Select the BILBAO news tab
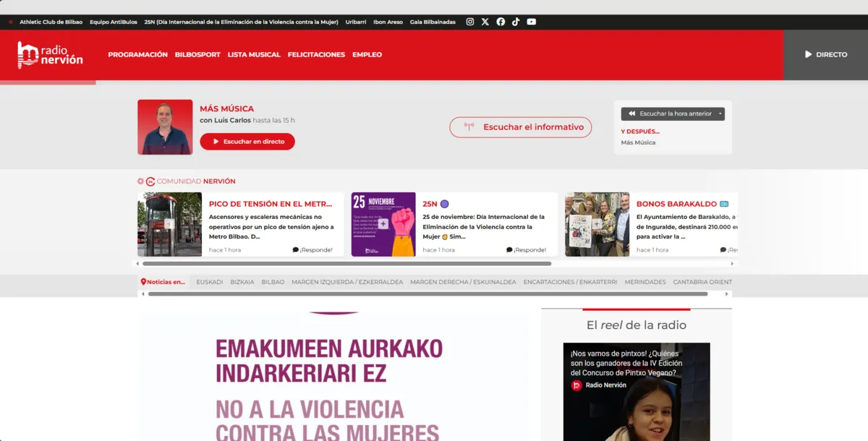This screenshot has height=441, width=868. 273,282
